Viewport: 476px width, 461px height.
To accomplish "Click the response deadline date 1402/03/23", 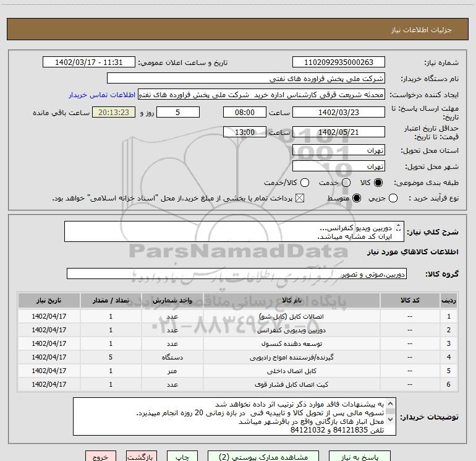I will [339, 112].
